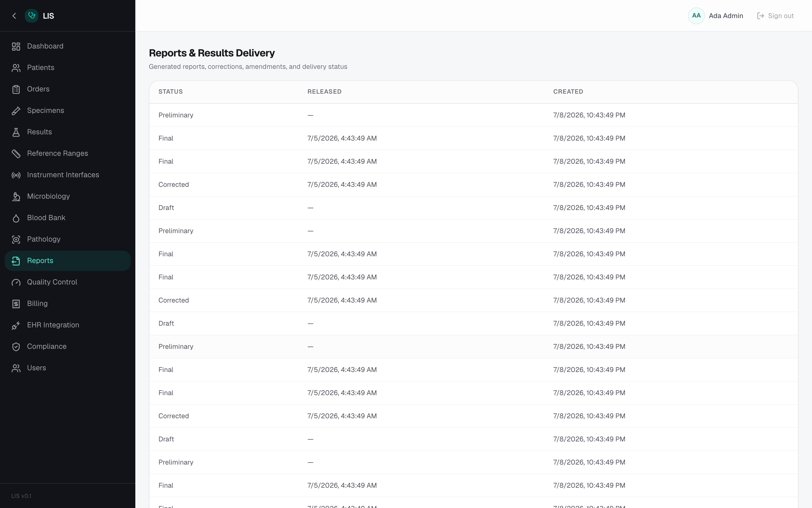Navigate to Specimens
Image resolution: width=812 pixels, height=508 pixels.
pos(67,111)
